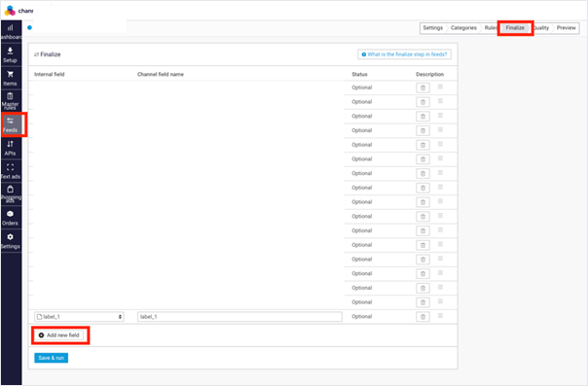Open the Items cart icon
Image resolution: width=588 pixels, height=386 pixels.
(10, 74)
